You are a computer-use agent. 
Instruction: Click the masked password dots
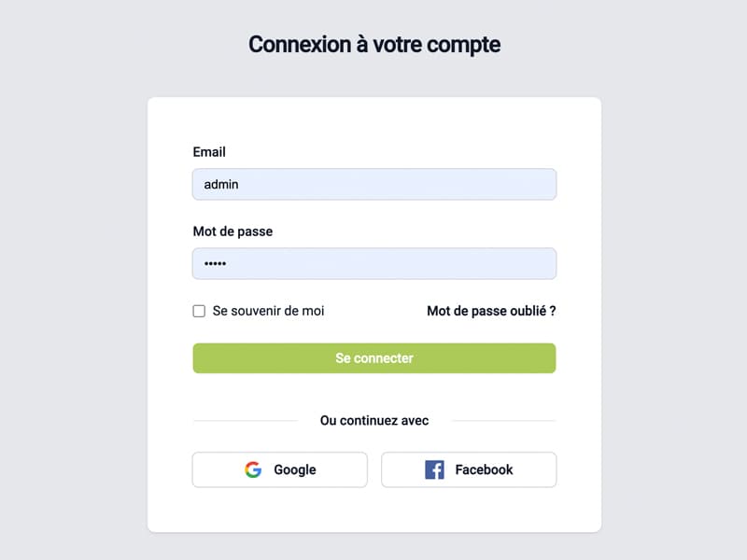click(216, 263)
